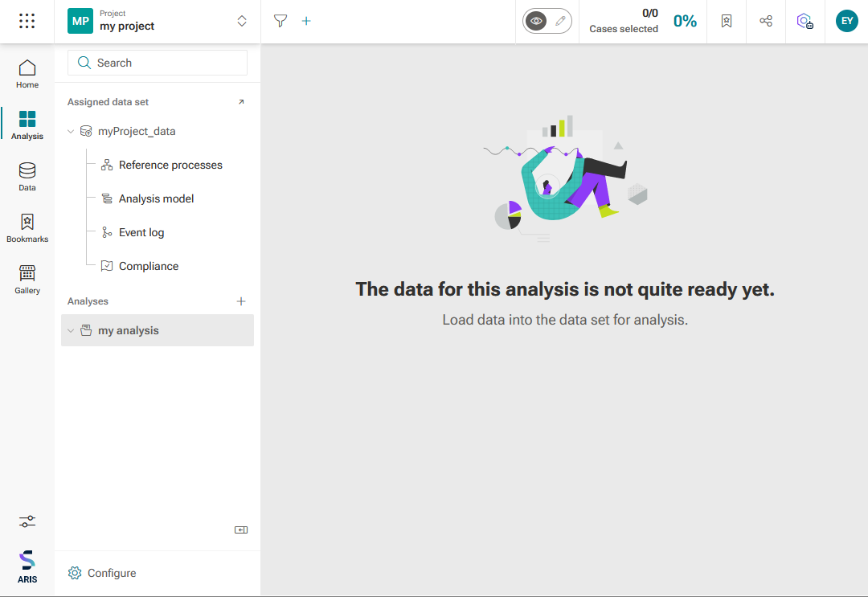The width and height of the screenshot is (868, 597).
Task: Click the ARIS logo
Action: (27, 566)
